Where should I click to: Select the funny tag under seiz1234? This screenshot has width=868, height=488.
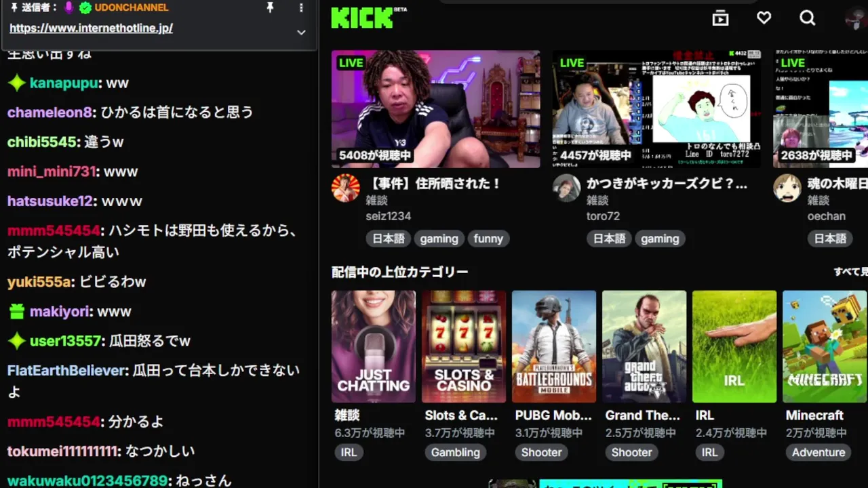[488, 239]
